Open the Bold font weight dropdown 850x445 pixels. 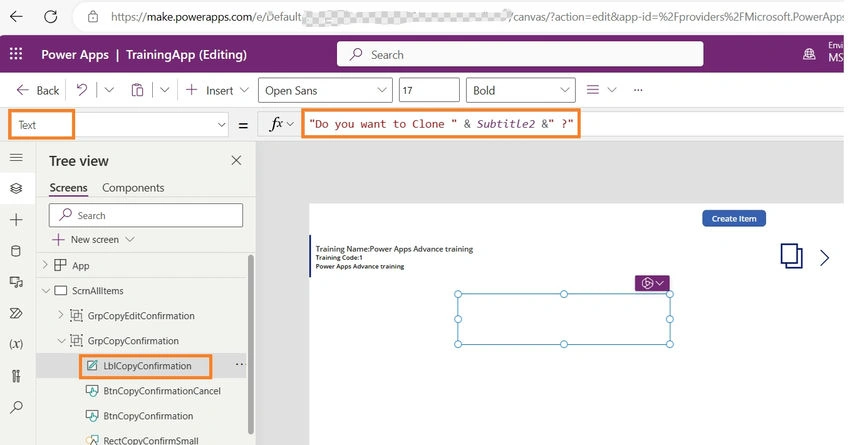coord(520,91)
